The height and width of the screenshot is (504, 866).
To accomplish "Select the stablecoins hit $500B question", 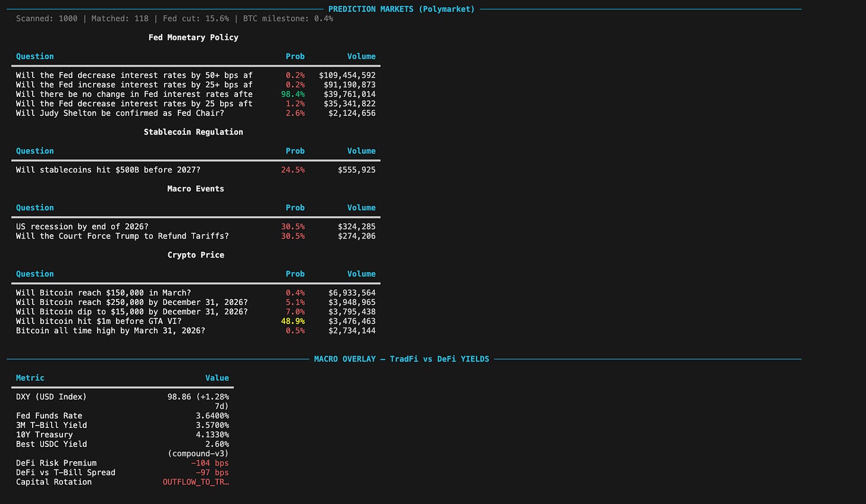I will [108, 170].
